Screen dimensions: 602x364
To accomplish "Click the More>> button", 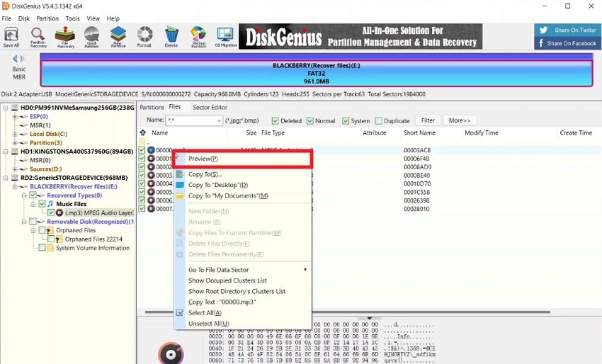I will pos(460,120).
